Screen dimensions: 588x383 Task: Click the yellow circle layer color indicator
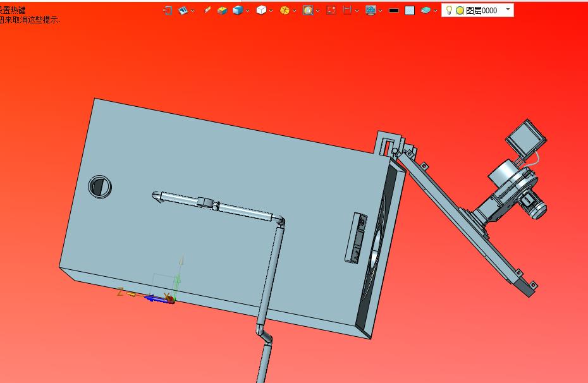tap(460, 11)
